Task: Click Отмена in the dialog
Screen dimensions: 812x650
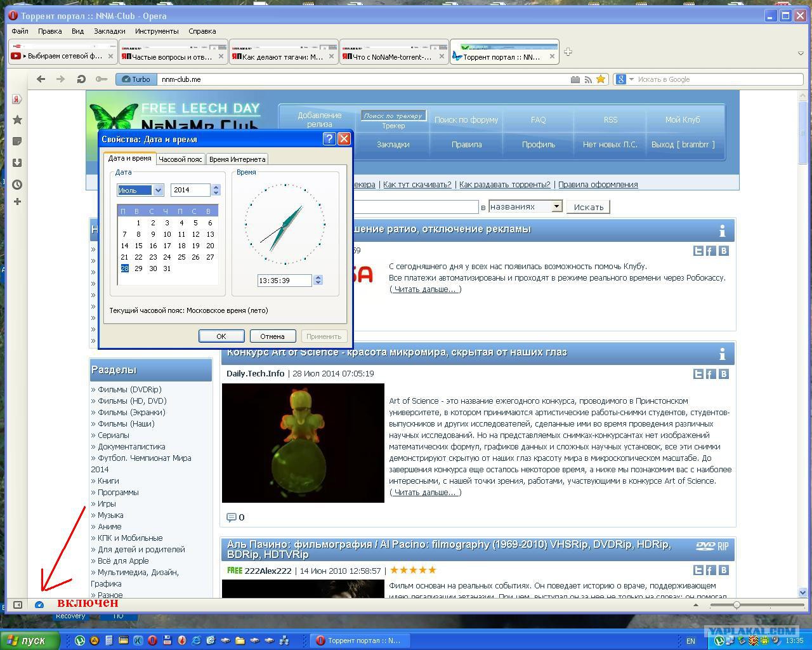Action: coord(272,336)
